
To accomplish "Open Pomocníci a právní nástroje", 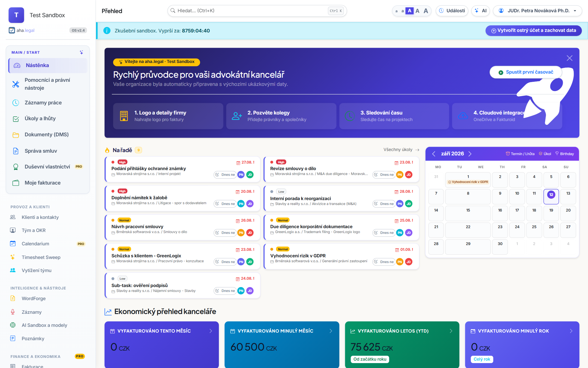I will coord(48,84).
